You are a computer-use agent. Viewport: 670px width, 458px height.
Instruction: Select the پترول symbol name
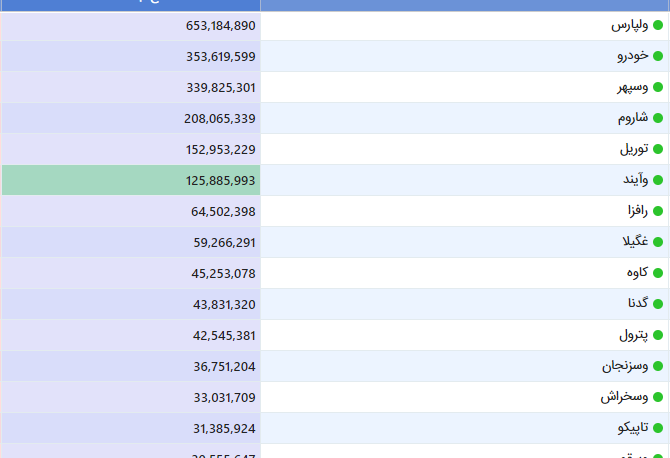pos(634,335)
